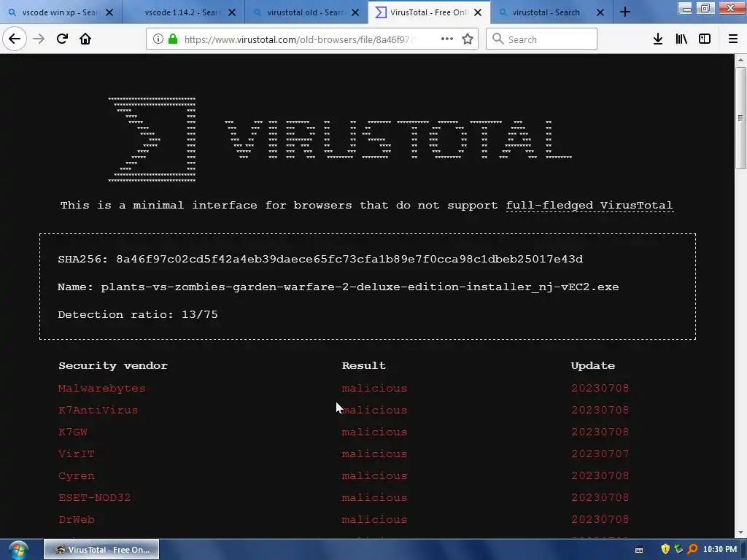The image size is (747, 560).
Task: Show site information icon in address bar
Action: click(158, 39)
